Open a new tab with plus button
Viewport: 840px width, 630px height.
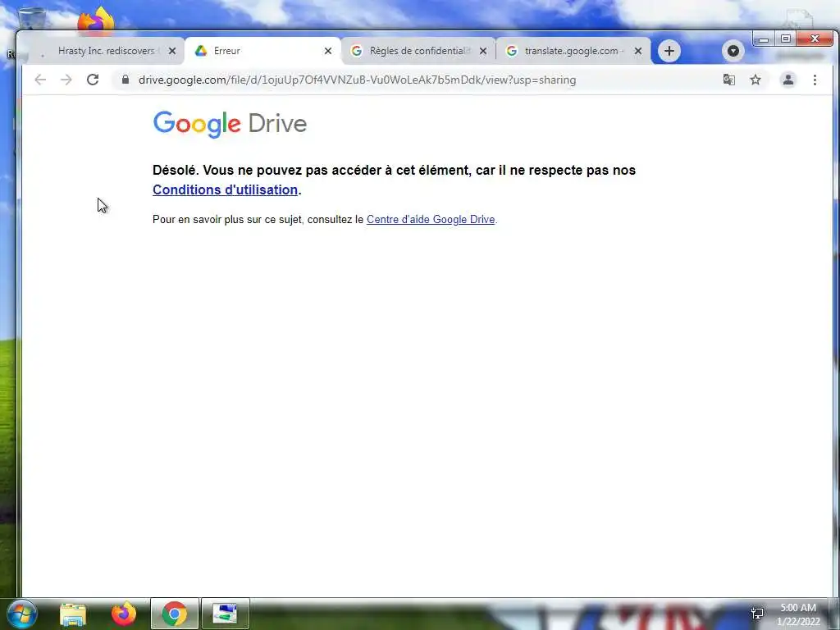tap(669, 51)
